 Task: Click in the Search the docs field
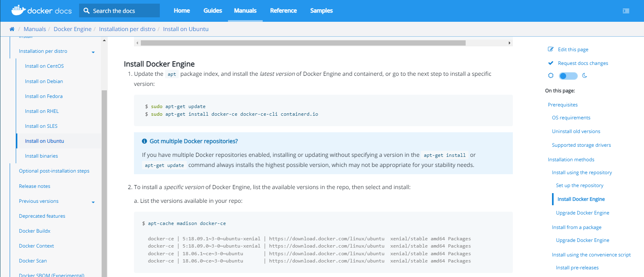point(119,11)
